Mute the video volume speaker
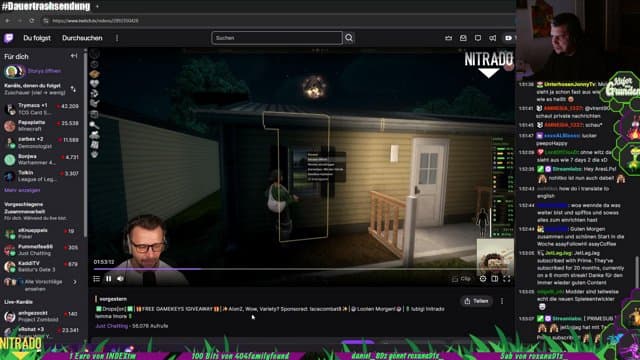 (120, 279)
